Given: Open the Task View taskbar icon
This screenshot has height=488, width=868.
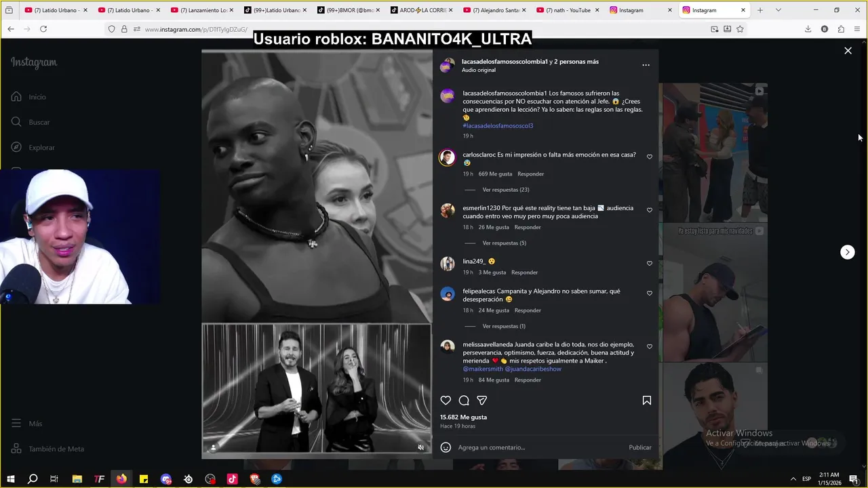Looking at the screenshot, I should (x=54, y=479).
